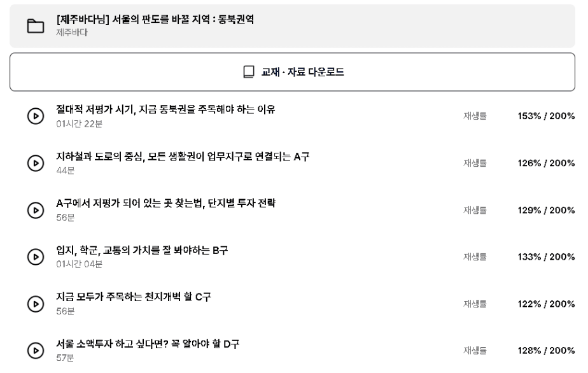Viewport: 588px width, 373px height.
Task: Play the A구에서 저평가 되어 있는 곳 lecture
Action: tap(36, 210)
